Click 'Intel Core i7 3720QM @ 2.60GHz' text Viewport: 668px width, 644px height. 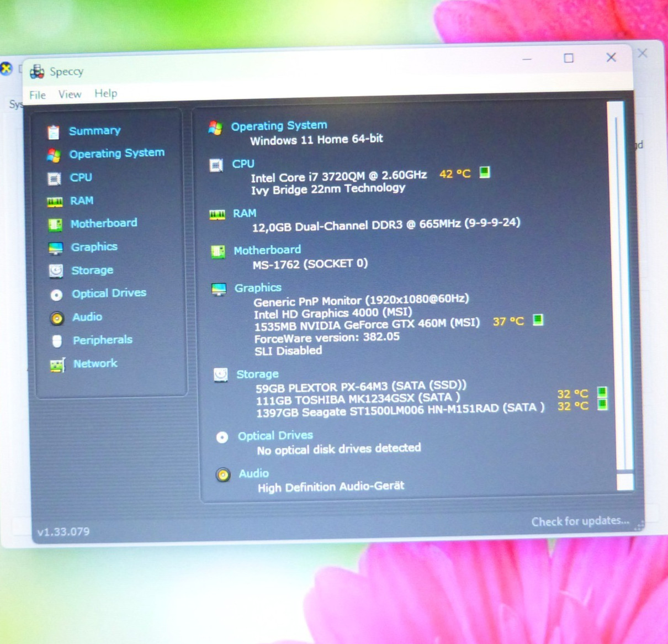pyautogui.click(x=339, y=176)
